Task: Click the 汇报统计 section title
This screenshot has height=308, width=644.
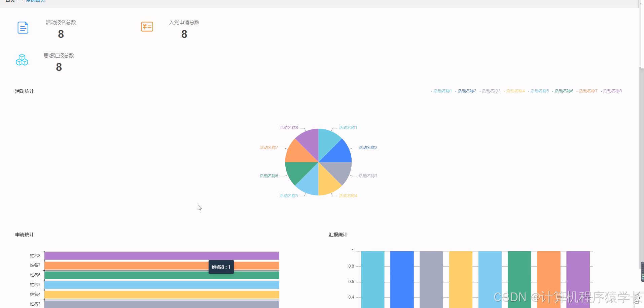Action: [x=338, y=235]
